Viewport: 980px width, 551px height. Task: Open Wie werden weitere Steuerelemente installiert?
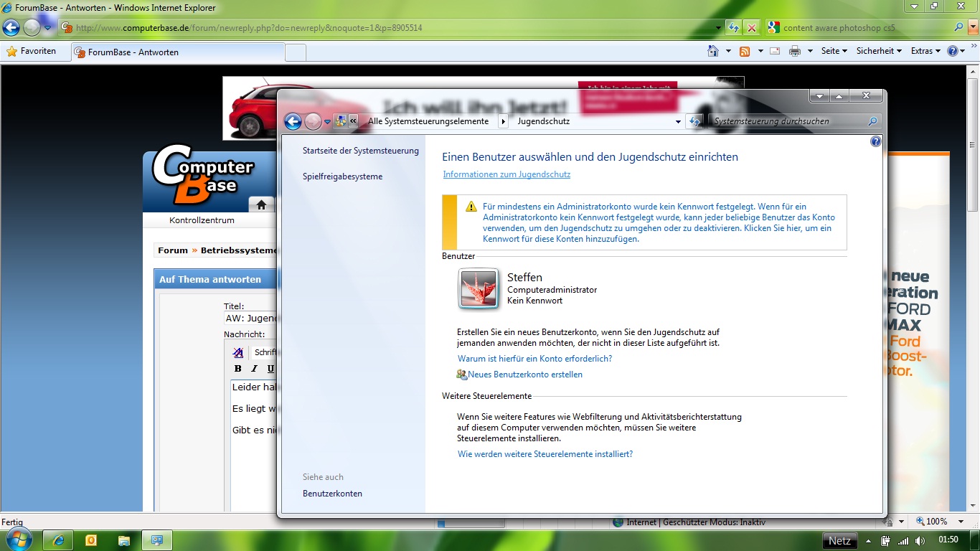point(545,454)
